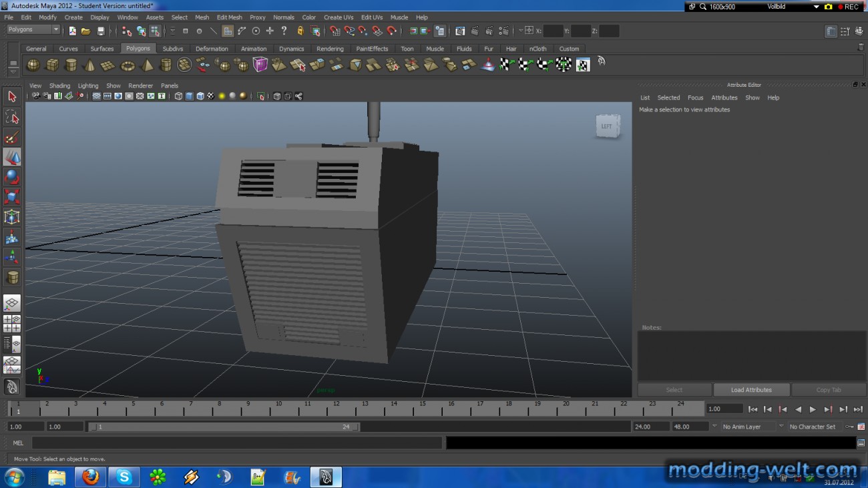Open the Create UVs menu
868x488 pixels.
click(339, 17)
